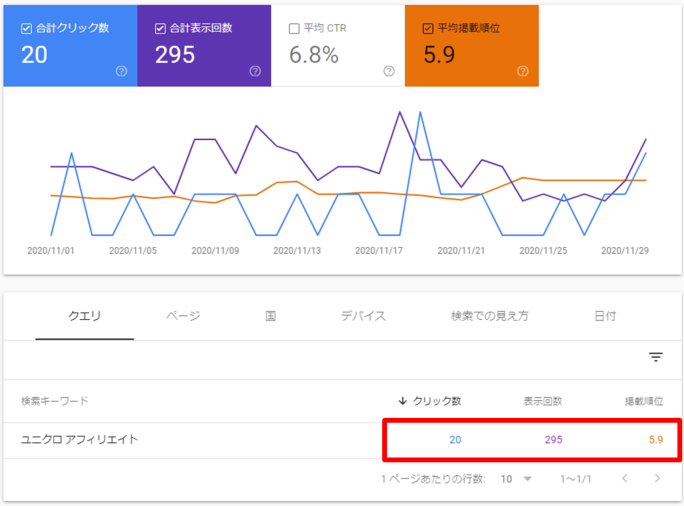Enable the 平均 CTR checkbox

click(294, 29)
